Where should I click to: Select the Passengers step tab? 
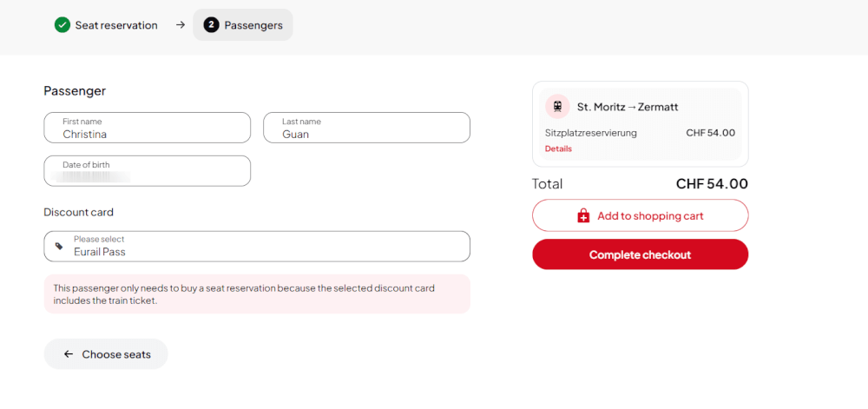pyautogui.click(x=244, y=25)
